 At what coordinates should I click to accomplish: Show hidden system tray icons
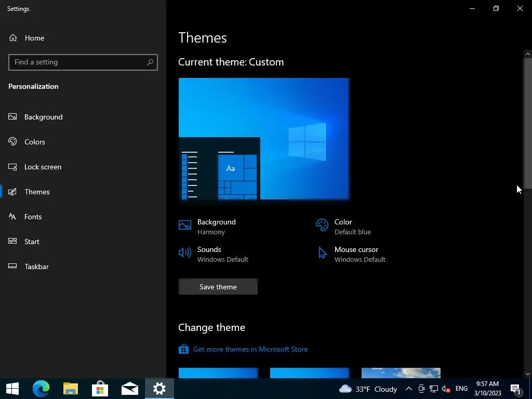pyautogui.click(x=409, y=389)
